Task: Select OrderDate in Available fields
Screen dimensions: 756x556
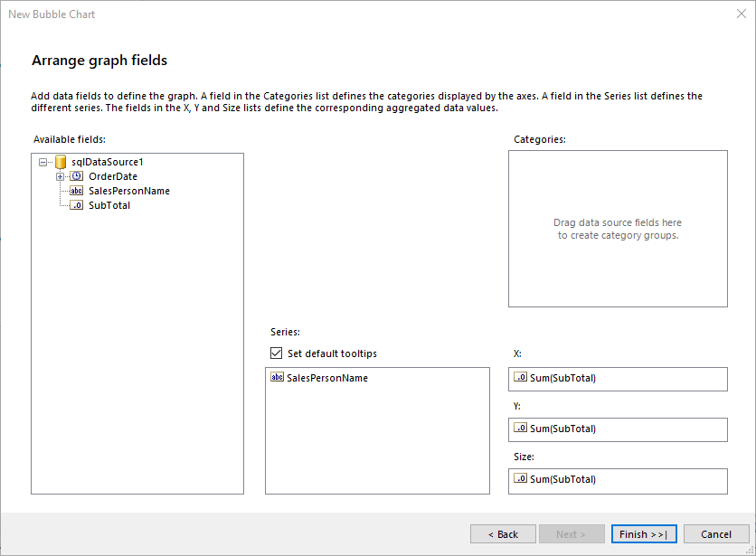Action: click(112, 175)
